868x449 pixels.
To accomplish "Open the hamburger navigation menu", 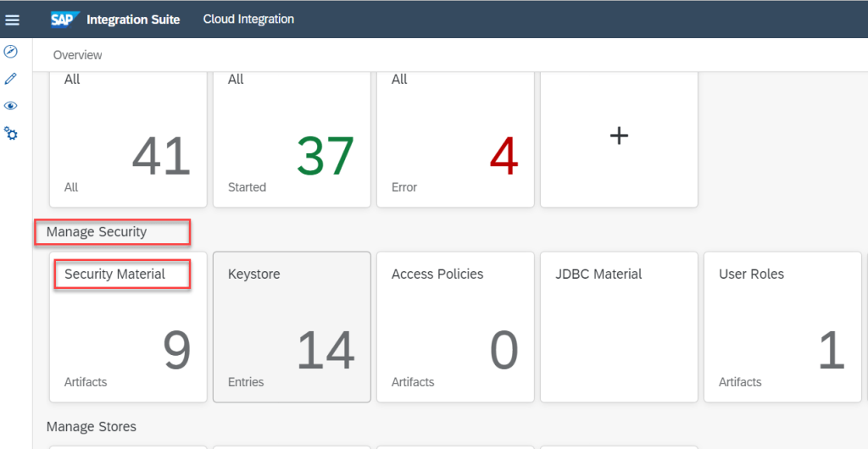I will pos(12,19).
